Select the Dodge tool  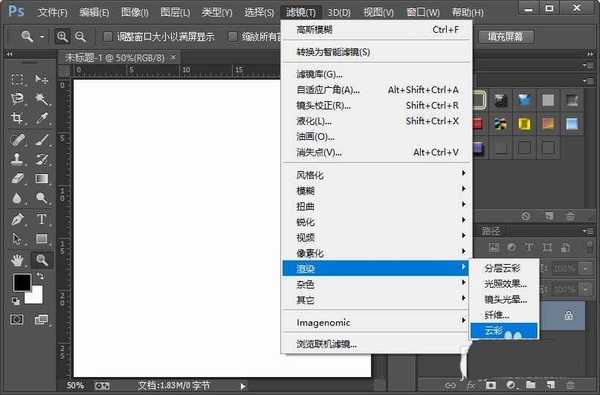click(x=41, y=198)
